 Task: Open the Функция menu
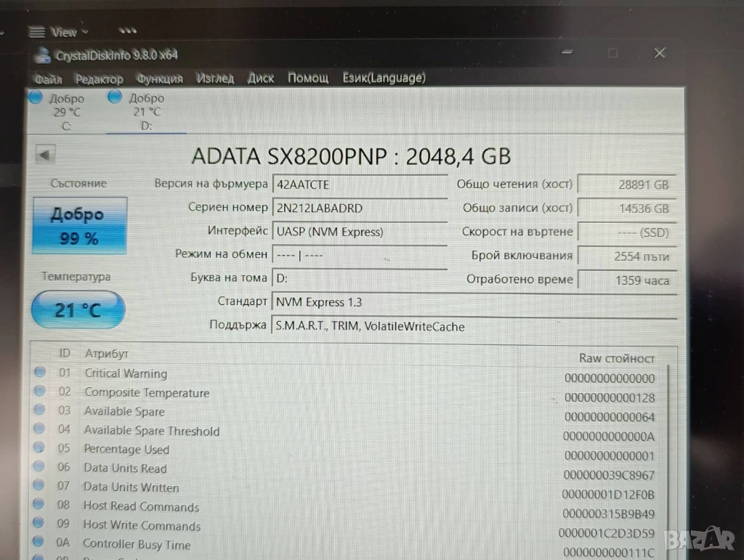(159, 78)
